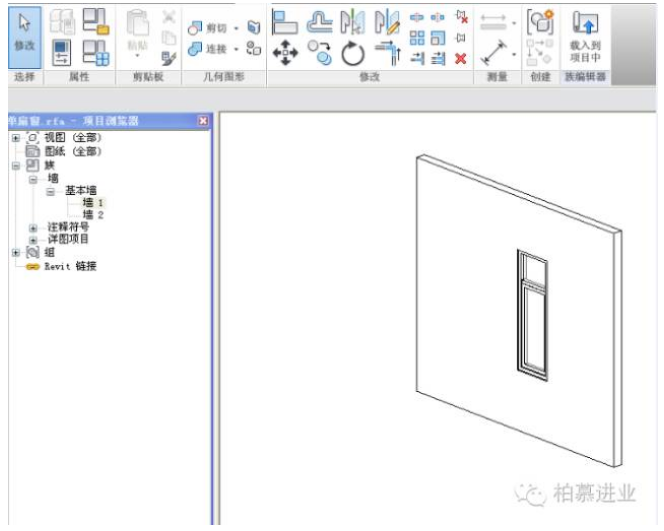
Task: Select the Move tool icon
Action: (285, 53)
